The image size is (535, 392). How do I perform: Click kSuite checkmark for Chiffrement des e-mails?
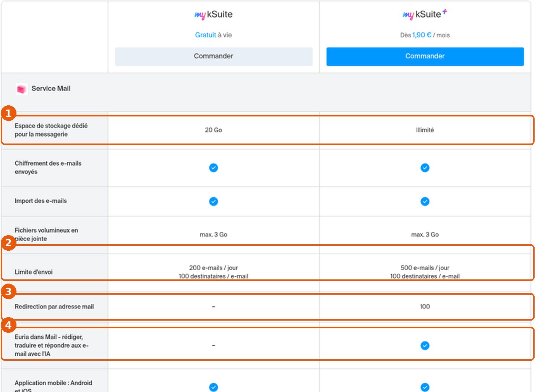(214, 168)
